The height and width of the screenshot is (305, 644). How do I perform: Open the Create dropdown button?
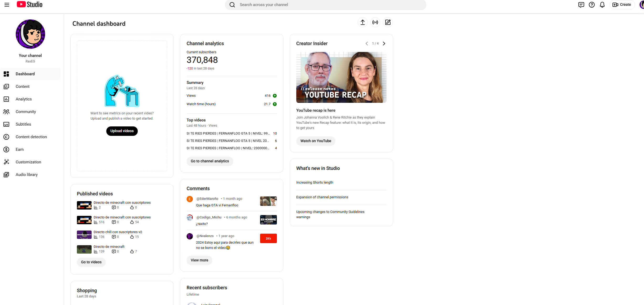(x=622, y=5)
